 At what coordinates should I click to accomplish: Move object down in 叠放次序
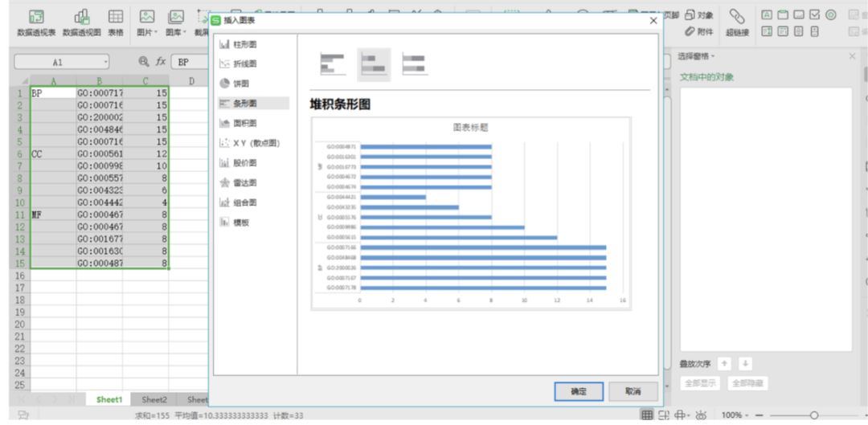point(746,364)
